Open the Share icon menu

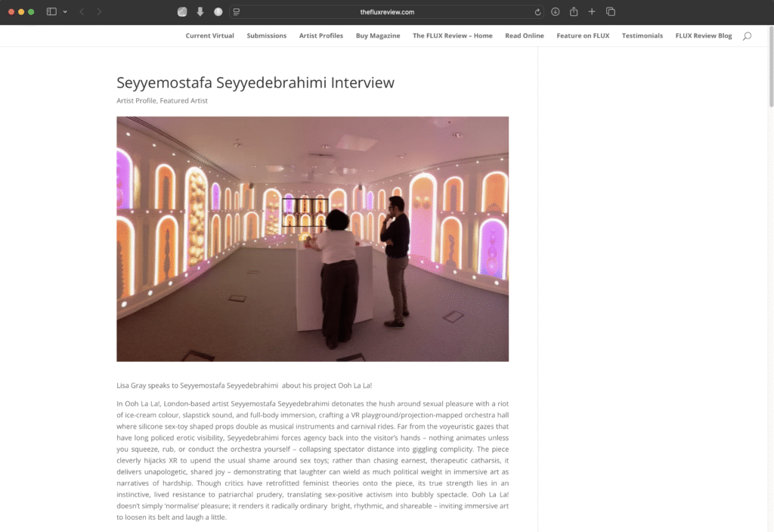coord(574,12)
